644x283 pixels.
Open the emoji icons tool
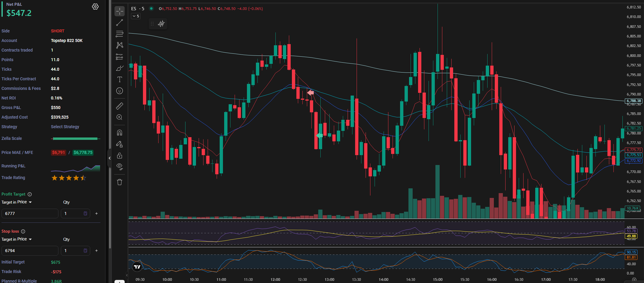click(120, 91)
